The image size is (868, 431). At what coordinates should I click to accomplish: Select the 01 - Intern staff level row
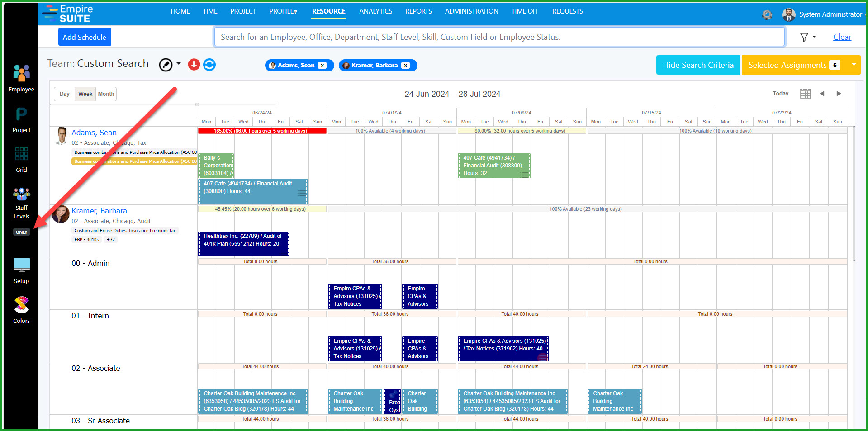(x=90, y=316)
